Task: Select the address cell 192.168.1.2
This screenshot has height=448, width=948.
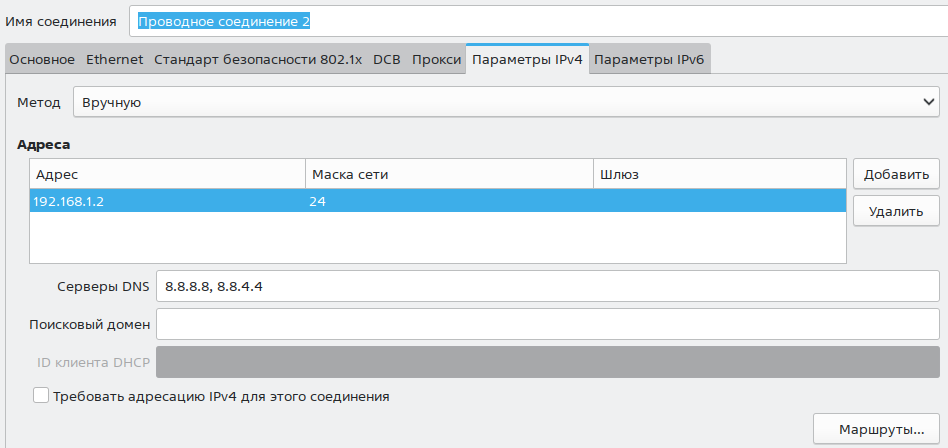Action: point(167,201)
